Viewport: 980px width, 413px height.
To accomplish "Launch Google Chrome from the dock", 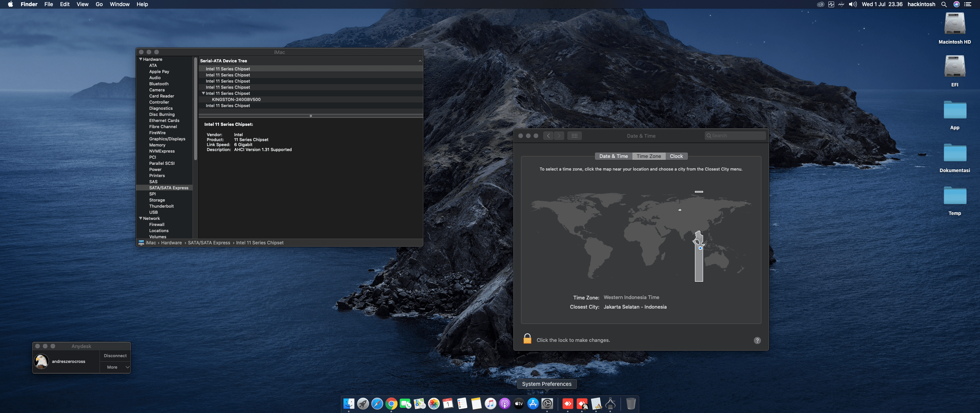I will [391, 403].
